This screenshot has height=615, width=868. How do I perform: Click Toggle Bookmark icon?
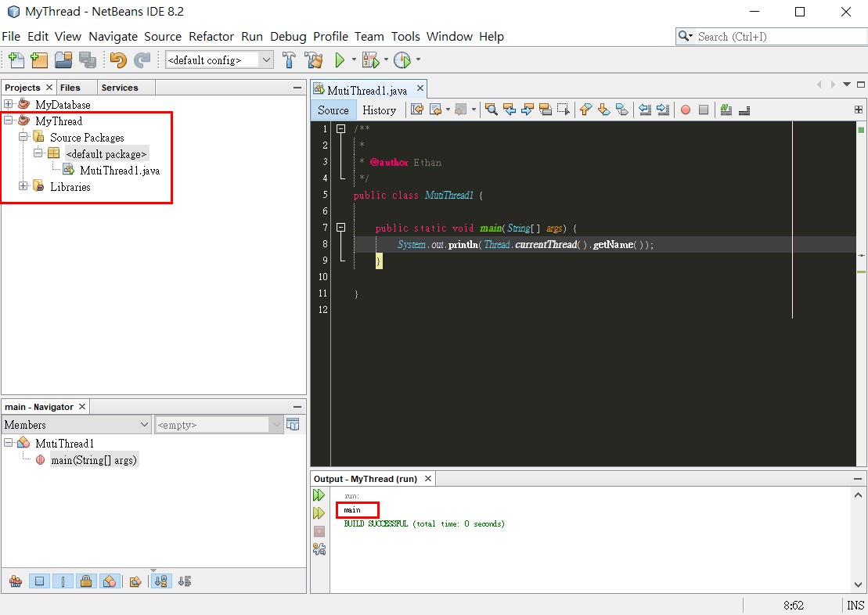coord(622,110)
